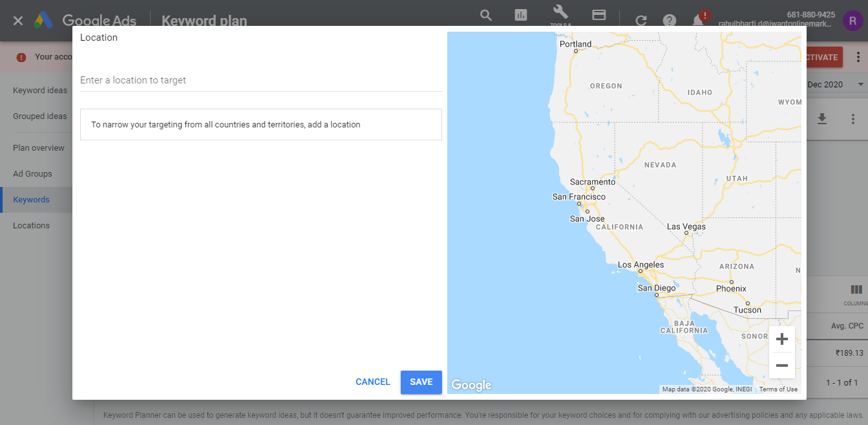Image resolution: width=868 pixels, height=425 pixels.
Task: Click the ₹189.13 value cell
Action: pos(849,353)
